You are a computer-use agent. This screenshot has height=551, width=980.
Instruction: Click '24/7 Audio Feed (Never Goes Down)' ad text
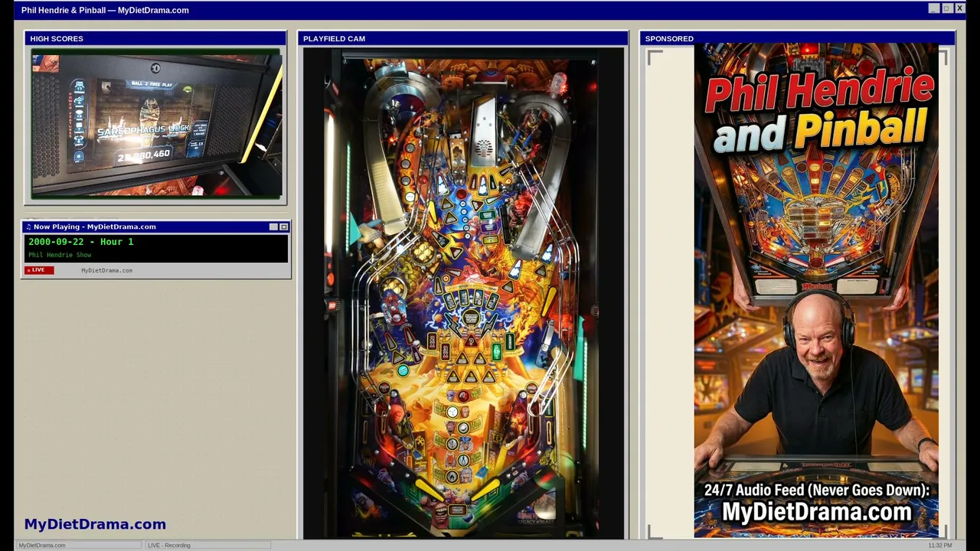coord(817,491)
